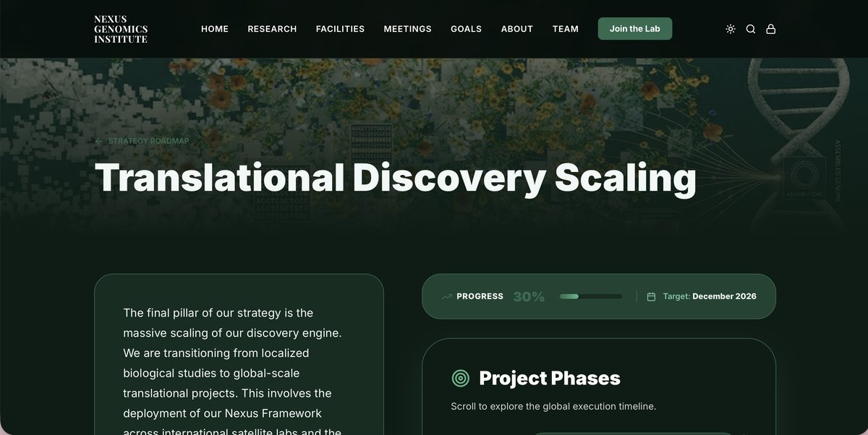Open the GOALS menu item
868x435 pixels.
click(466, 29)
